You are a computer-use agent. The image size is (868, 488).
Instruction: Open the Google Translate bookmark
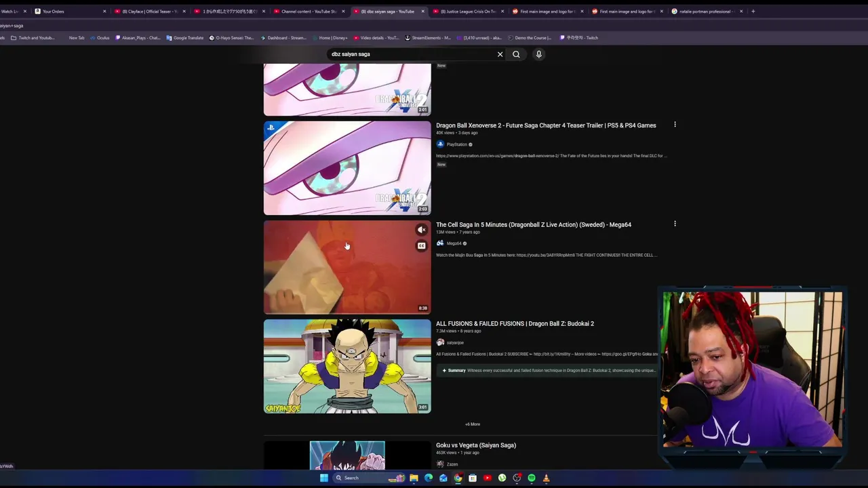tap(185, 38)
